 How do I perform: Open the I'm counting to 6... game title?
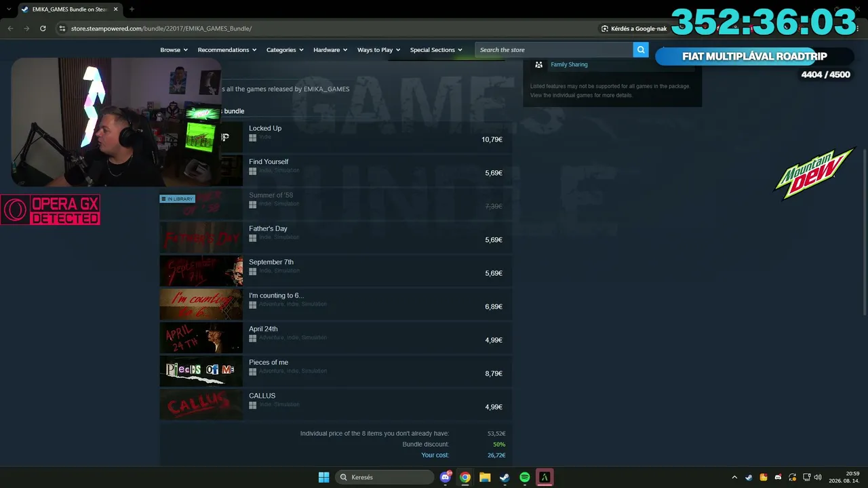coord(276,296)
